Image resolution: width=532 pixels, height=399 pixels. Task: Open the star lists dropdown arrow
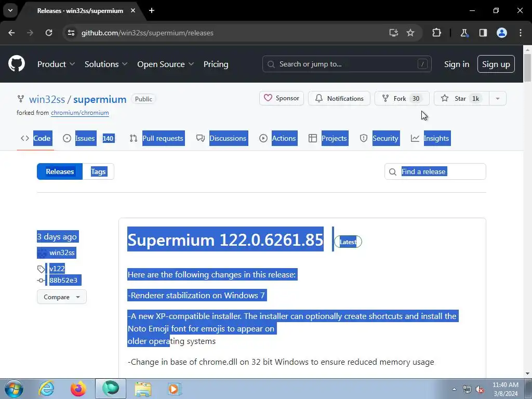point(498,98)
